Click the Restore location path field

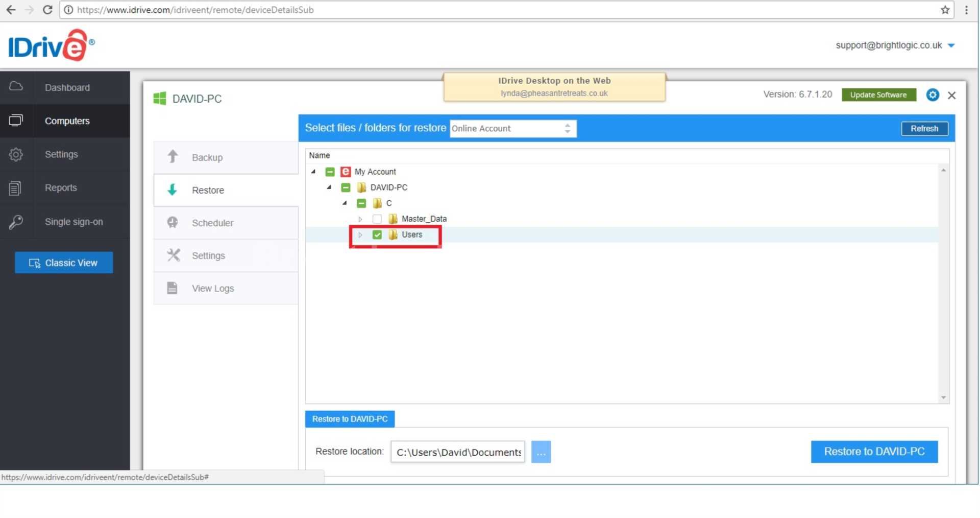tap(457, 452)
